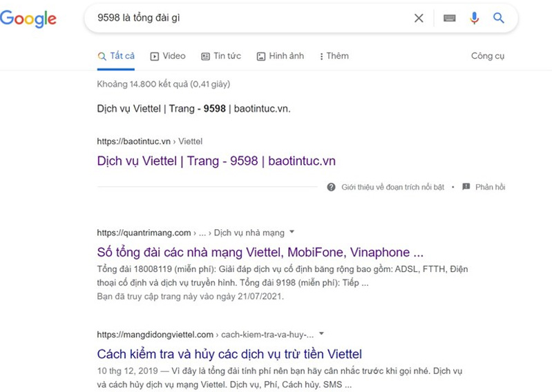Click the feedback flag icon
The image size is (552, 392).
(466, 187)
